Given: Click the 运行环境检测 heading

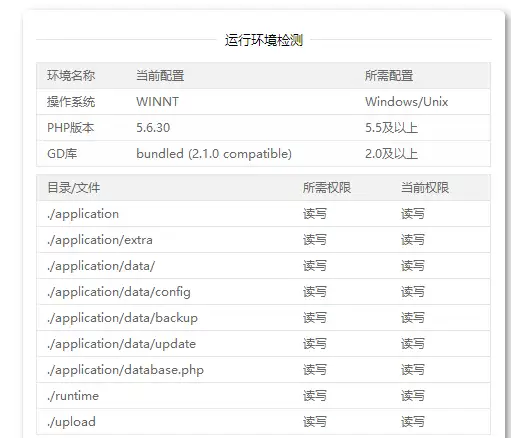Looking at the screenshot, I should click(x=263, y=40).
